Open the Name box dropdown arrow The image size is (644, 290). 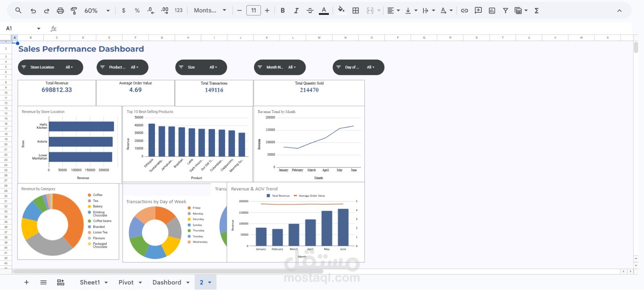point(39,29)
